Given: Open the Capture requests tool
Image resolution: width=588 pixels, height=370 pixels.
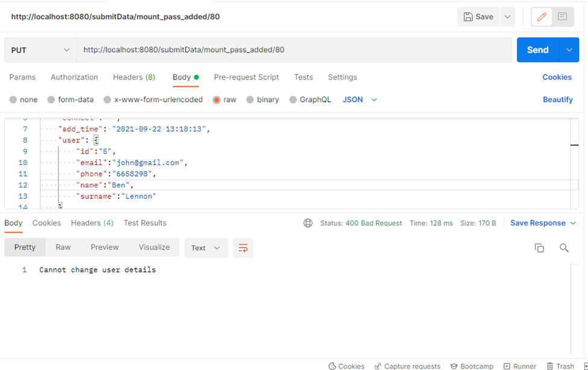Looking at the screenshot, I should [408, 366].
